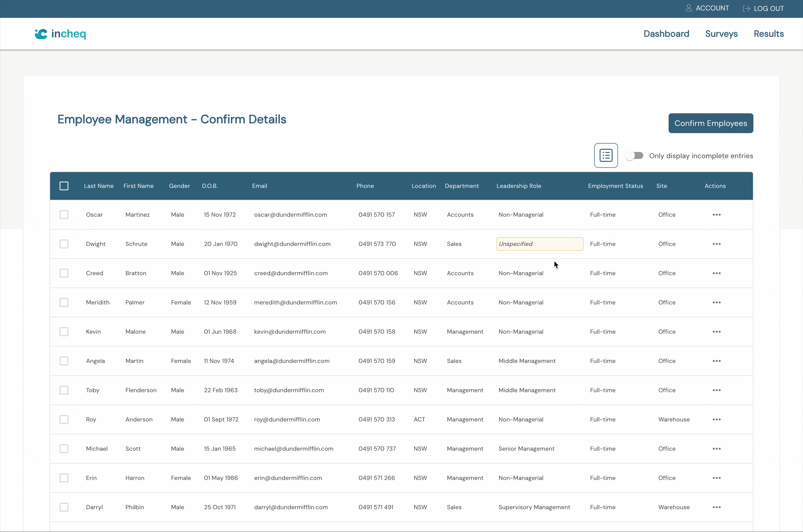Click phone number 0491 573 770
This screenshot has width=803, height=532.
point(377,244)
